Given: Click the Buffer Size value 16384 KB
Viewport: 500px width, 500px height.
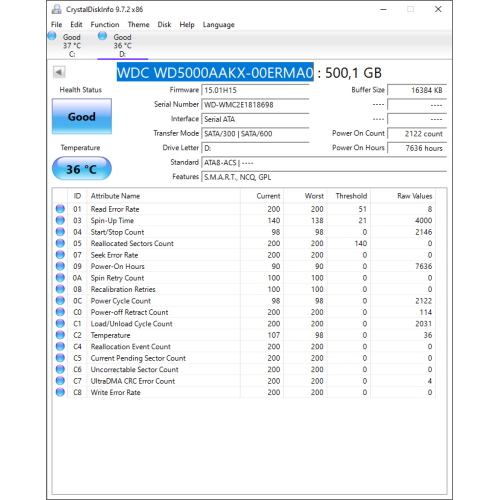Looking at the screenshot, I should (x=417, y=90).
